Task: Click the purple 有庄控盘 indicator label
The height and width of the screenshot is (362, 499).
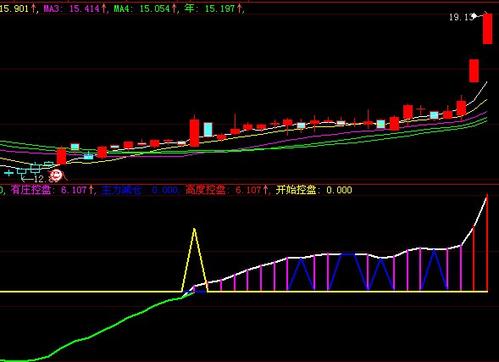Action: pos(31,190)
